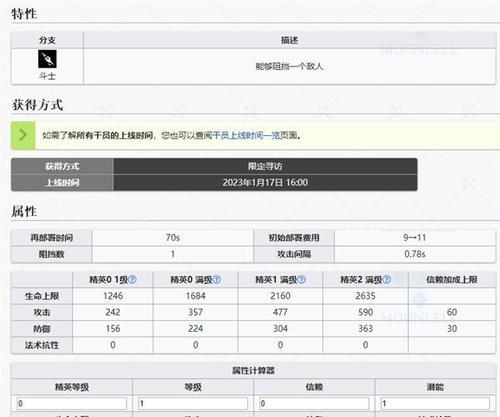This screenshot has height=417, width=500.
Task: Click the help icon beside 精英1 满级
Action: pyautogui.click(x=301, y=279)
